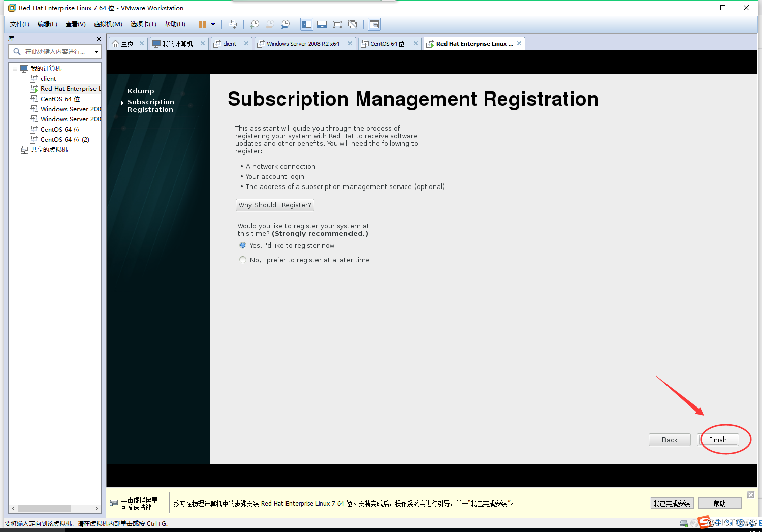Take a snapshot using the clock-plus icon
Screen dimensions: 762x532
coord(255,24)
